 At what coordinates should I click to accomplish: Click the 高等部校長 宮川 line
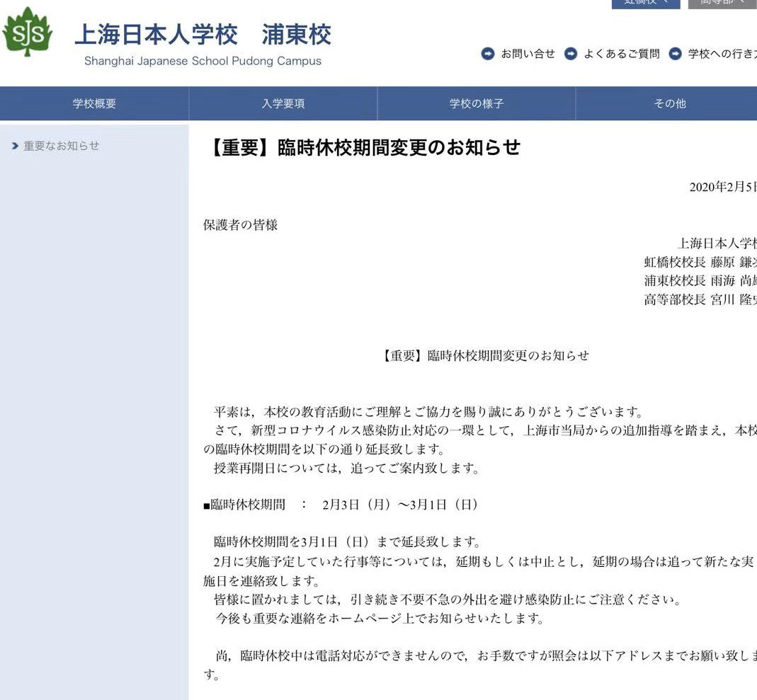pos(700,299)
